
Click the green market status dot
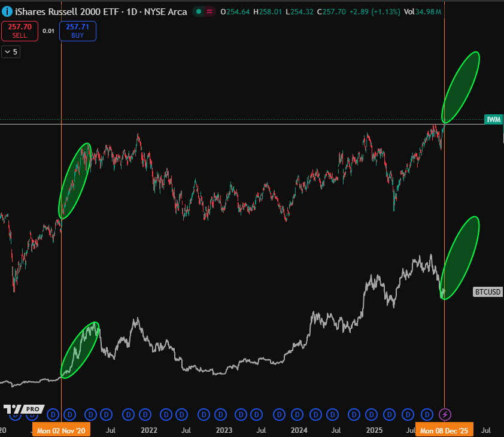[x=199, y=12]
